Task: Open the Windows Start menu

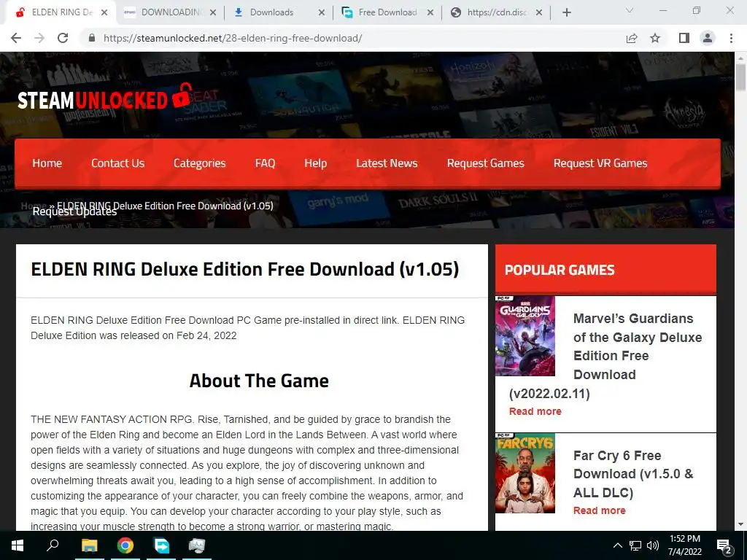Action: click(x=18, y=545)
